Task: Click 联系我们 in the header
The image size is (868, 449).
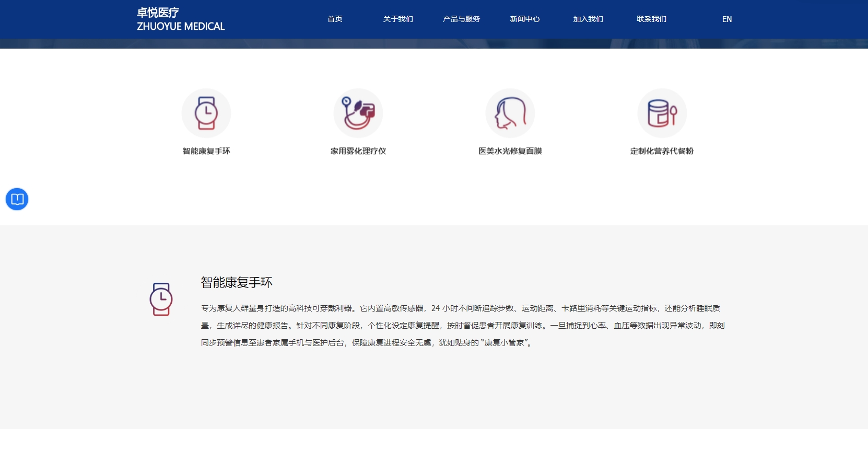Action: pyautogui.click(x=651, y=19)
